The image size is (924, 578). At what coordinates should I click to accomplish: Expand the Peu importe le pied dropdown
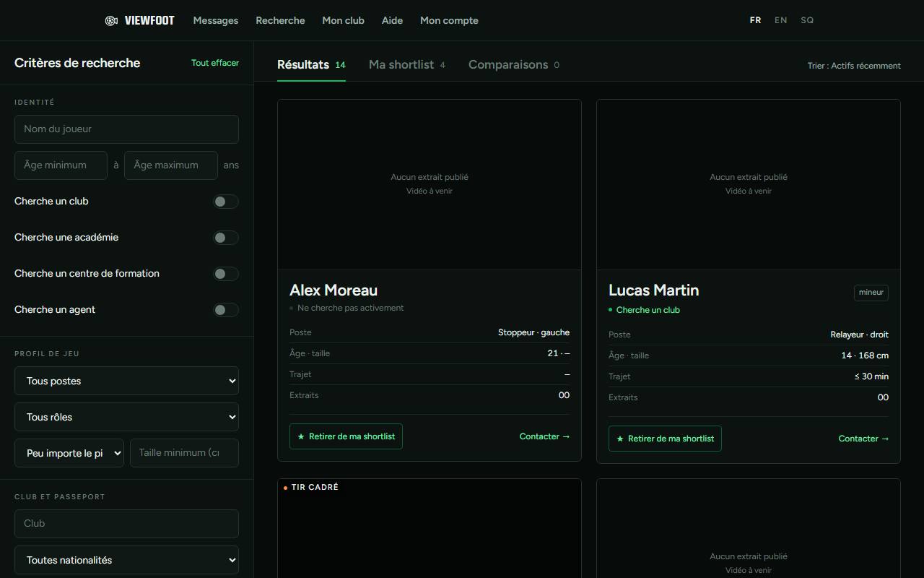pos(69,453)
